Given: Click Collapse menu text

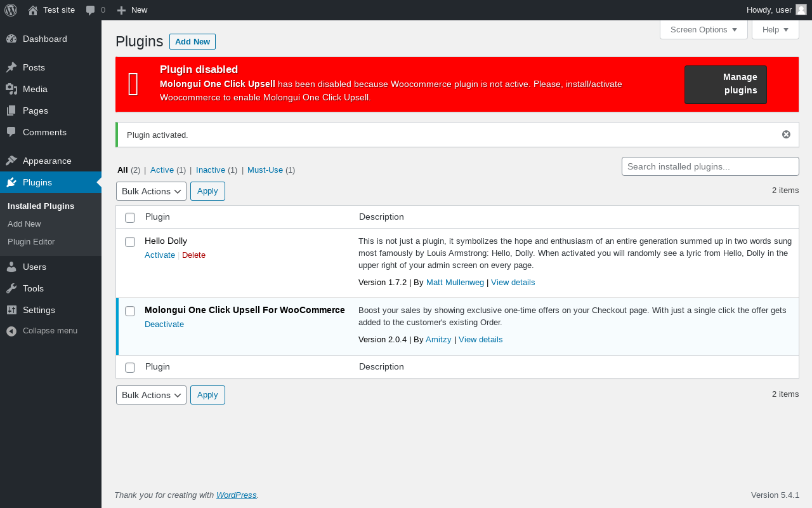Looking at the screenshot, I should 50,331.
